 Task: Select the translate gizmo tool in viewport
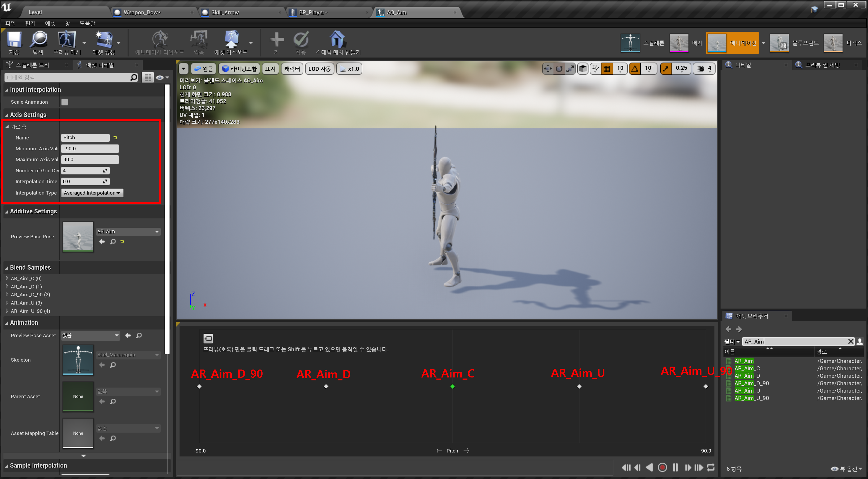tap(548, 69)
